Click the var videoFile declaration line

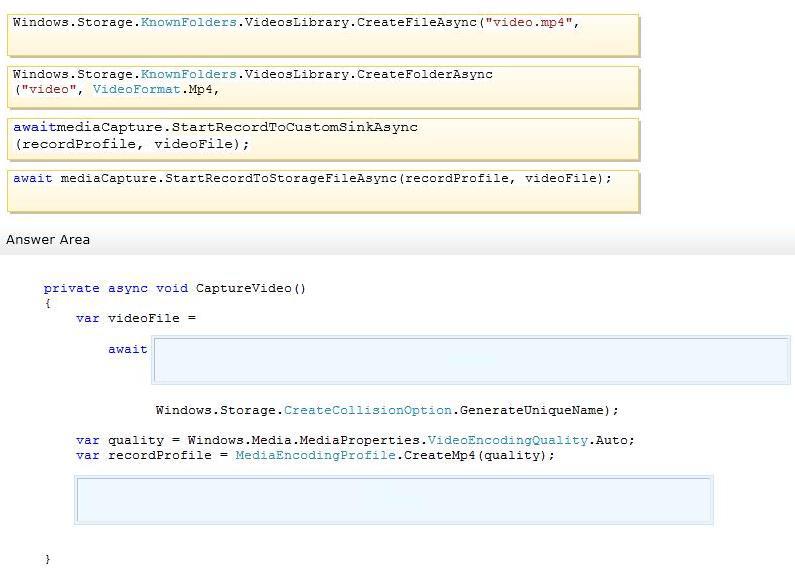point(136,318)
